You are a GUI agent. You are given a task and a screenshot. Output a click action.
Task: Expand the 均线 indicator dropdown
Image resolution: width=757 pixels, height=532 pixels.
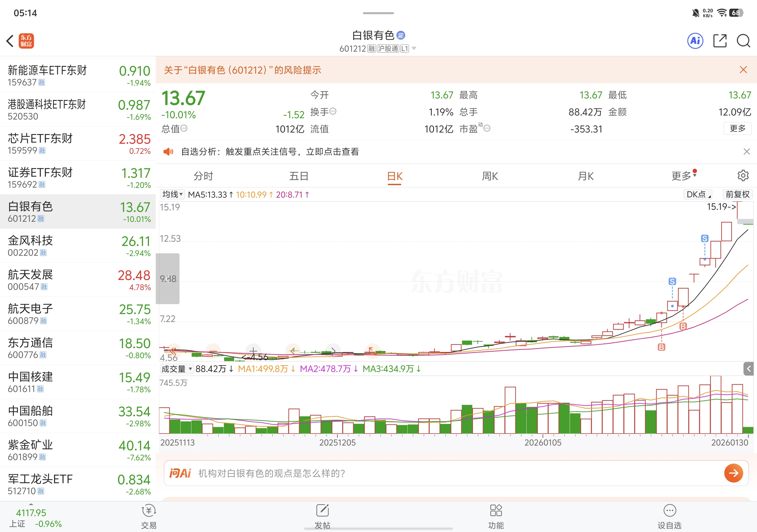[x=172, y=194]
